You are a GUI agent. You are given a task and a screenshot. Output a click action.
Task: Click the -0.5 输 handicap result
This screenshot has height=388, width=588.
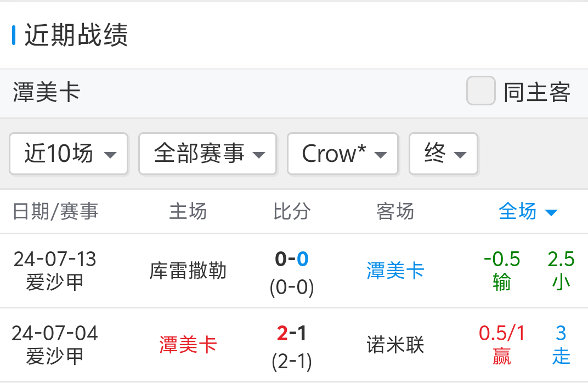(x=501, y=271)
